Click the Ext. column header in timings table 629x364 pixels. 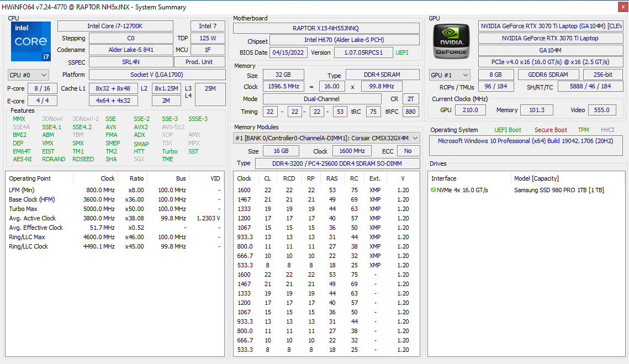375,178
